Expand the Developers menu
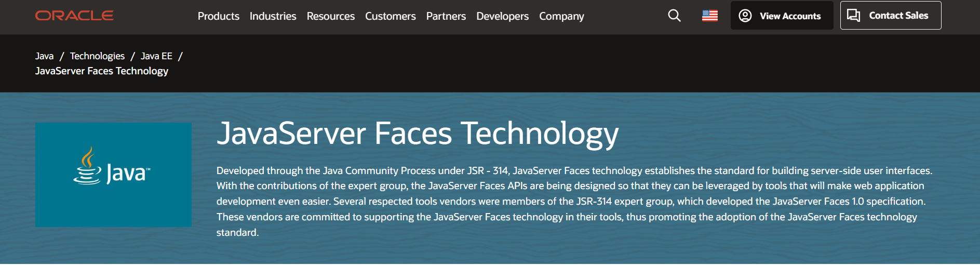 point(502,16)
